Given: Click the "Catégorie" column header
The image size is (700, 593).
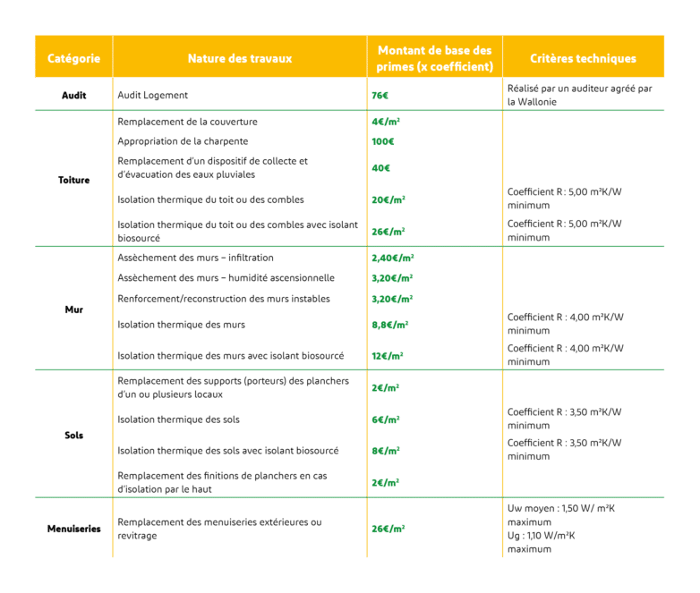Looking at the screenshot, I should [73, 58].
